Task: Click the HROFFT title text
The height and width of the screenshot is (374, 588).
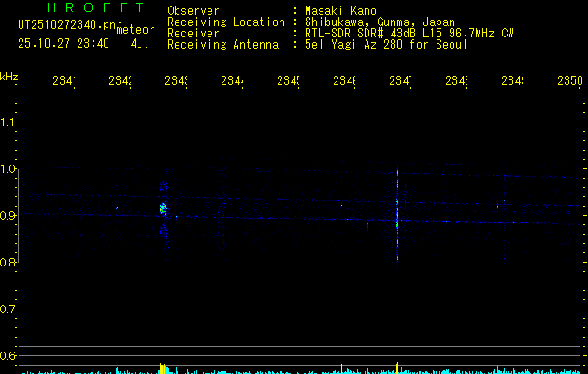Action: click(x=89, y=8)
